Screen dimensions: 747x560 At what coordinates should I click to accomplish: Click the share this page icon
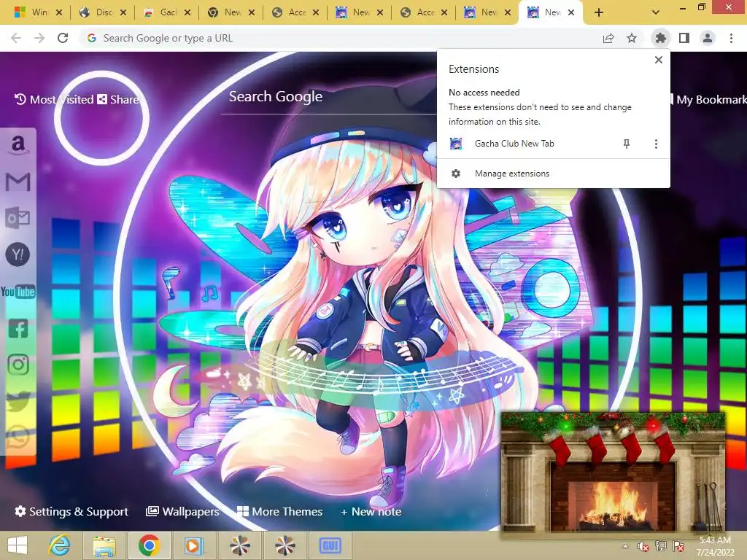608,38
